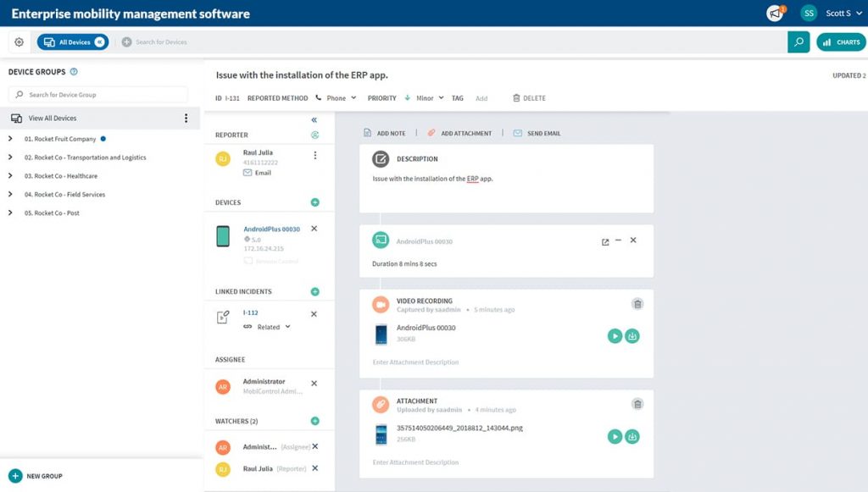Click the notifications megaphone icon
868x492 pixels.
(773, 13)
